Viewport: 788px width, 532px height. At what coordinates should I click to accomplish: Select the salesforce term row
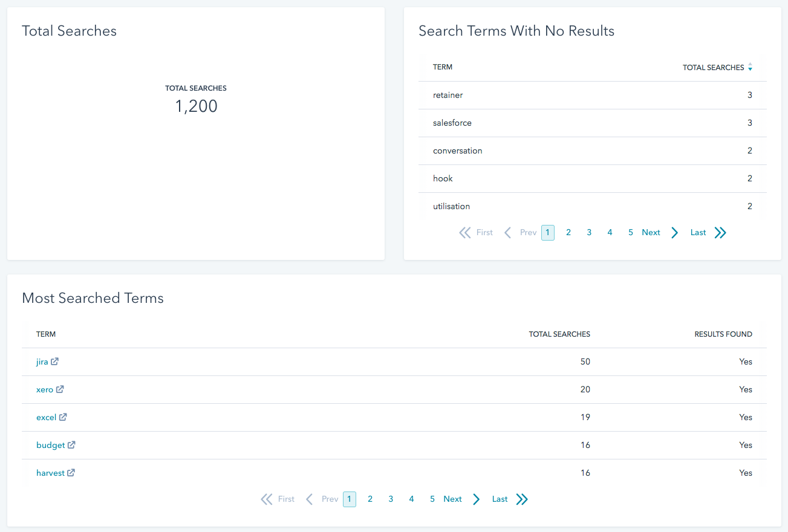click(593, 123)
